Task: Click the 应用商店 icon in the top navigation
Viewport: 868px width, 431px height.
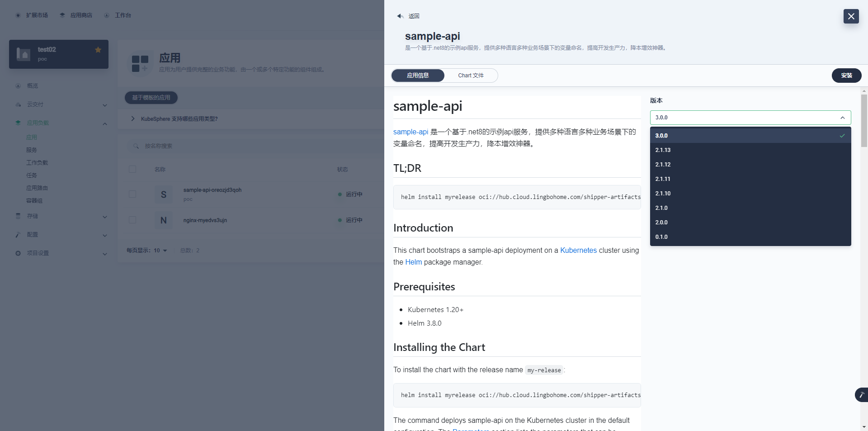Action: coord(62,15)
